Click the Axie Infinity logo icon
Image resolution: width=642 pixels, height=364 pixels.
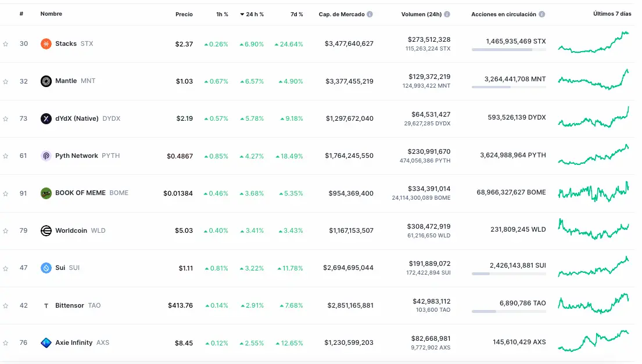click(45, 342)
